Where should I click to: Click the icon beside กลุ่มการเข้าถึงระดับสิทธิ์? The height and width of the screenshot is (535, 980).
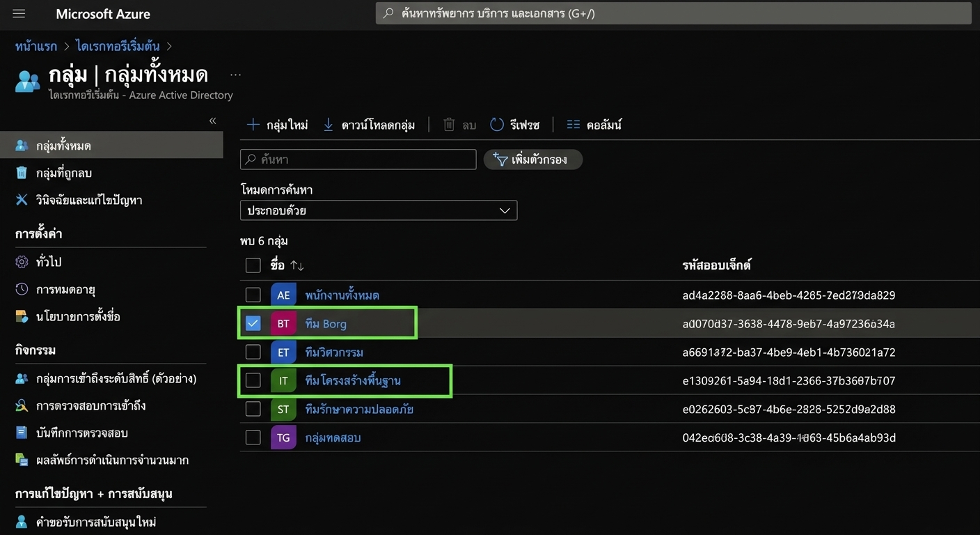[x=22, y=378]
